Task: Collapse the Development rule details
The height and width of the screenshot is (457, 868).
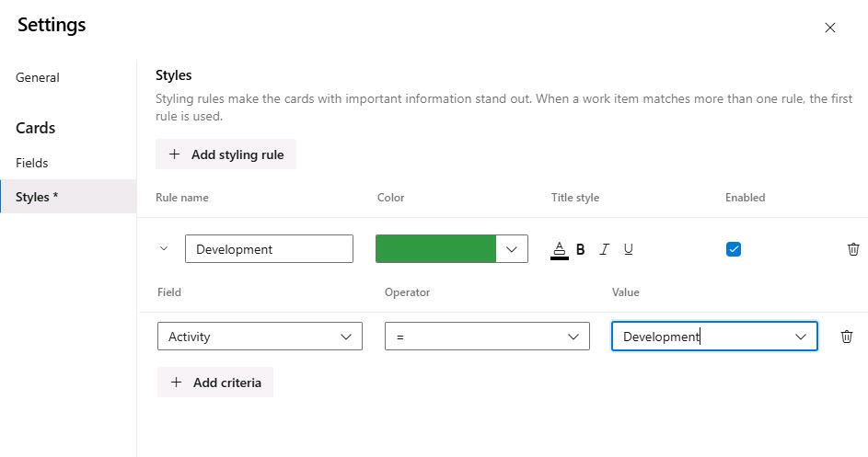Action: point(165,248)
